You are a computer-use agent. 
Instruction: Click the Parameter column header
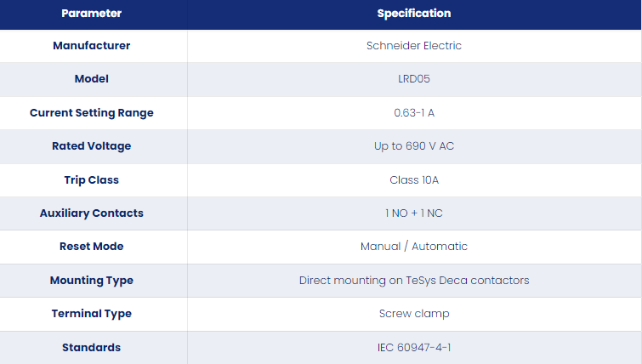(91, 13)
